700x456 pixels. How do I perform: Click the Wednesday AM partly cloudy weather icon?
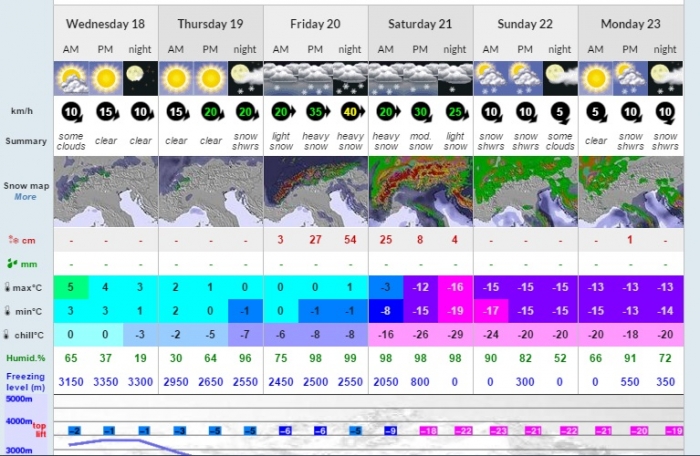click(70, 77)
